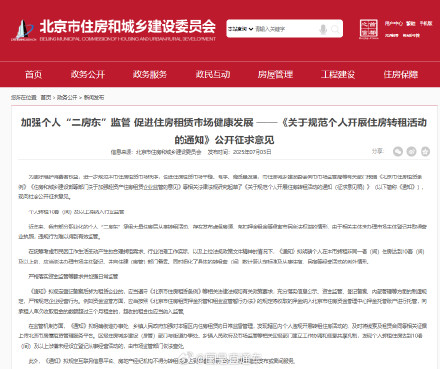The width and height of the screenshot is (440, 369).
Task: Click the article headline 加强个人"二房东"监管
Action: [224, 131]
